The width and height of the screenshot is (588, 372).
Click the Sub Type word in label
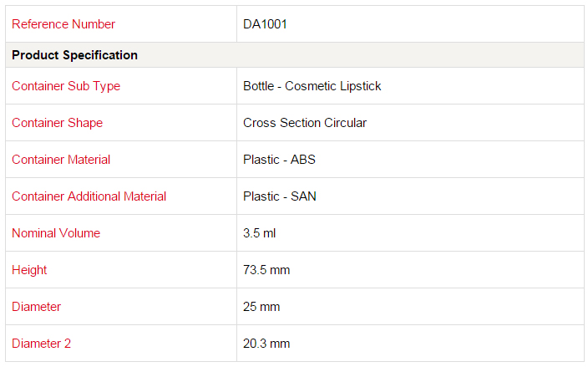[94, 86]
